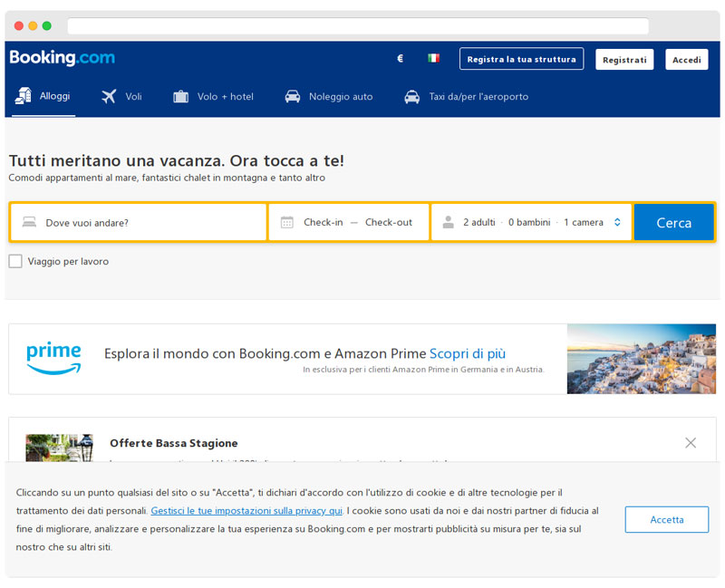
Task: Click Registra la tua struttura button
Action: pos(522,59)
